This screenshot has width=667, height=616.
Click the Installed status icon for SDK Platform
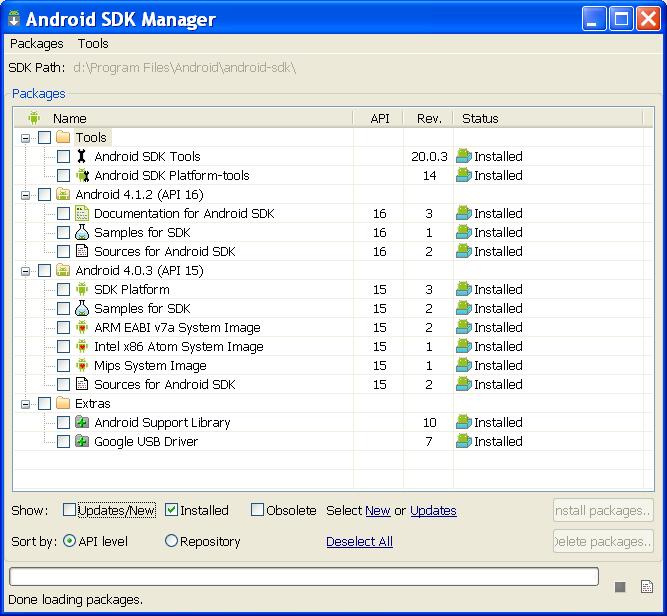click(x=464, y=289)
